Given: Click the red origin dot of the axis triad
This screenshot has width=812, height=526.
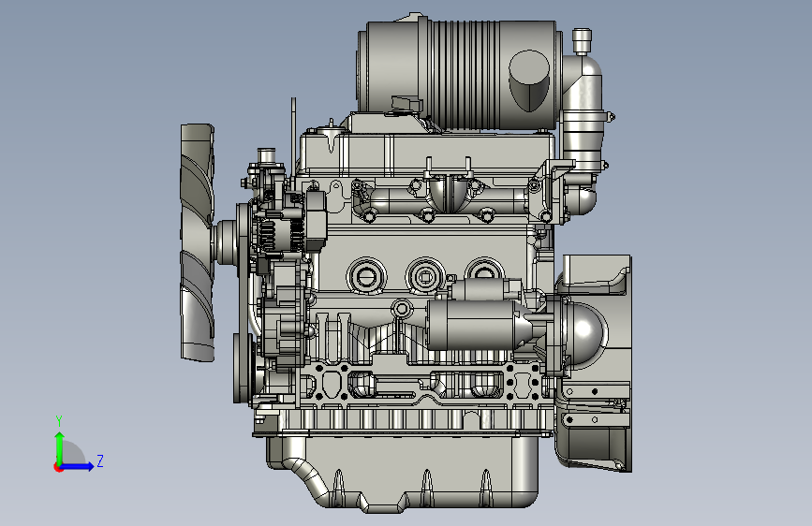Looking at the screenshot, I should coord(58,467).
